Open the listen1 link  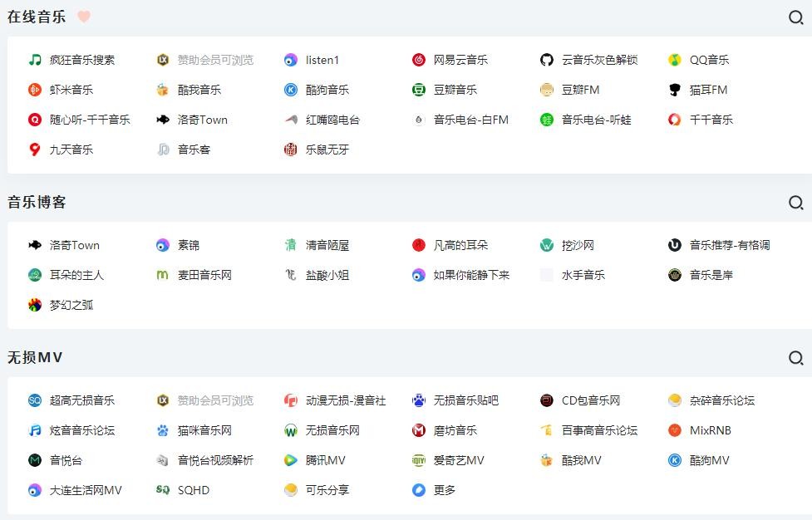[x=322, y=60]
